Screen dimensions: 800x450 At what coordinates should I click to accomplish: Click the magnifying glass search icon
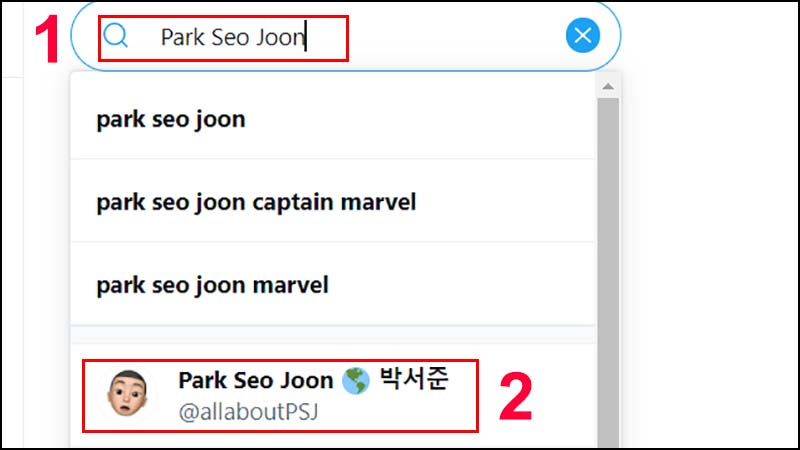116,36
